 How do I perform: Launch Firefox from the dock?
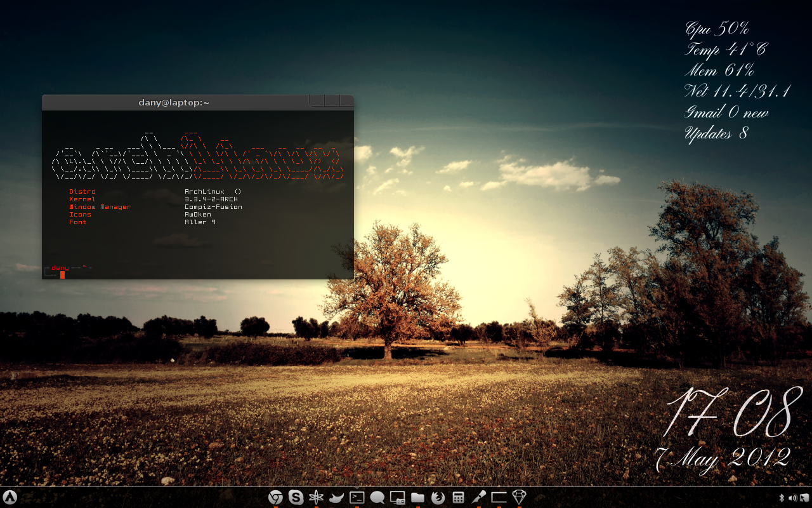click(x=438, y=497)
